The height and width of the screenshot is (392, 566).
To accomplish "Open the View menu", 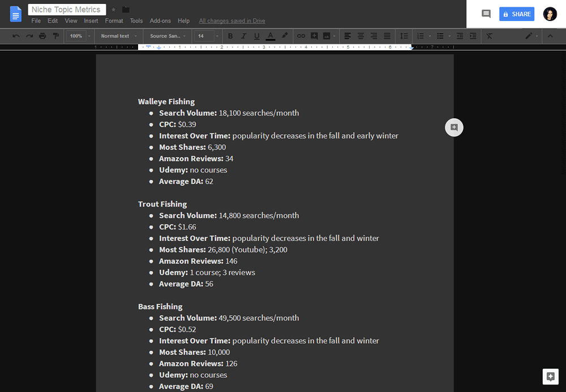I will (x=71, y=21).
